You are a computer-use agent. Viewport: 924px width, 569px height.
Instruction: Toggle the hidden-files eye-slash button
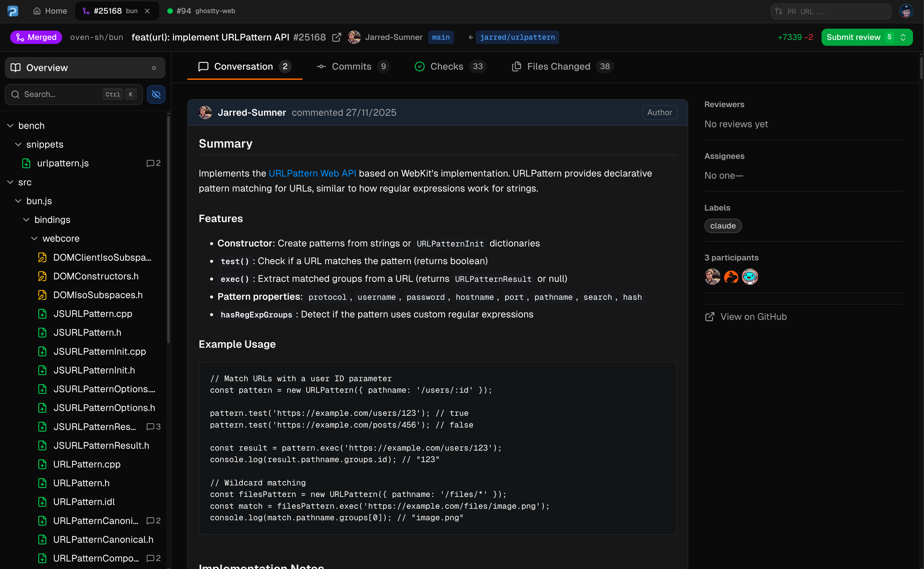pos(156,94)
